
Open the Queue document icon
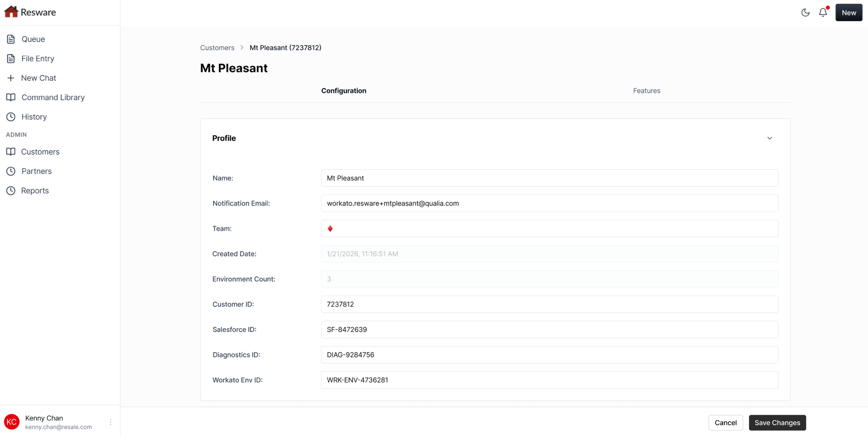click(x=11, y=39)
